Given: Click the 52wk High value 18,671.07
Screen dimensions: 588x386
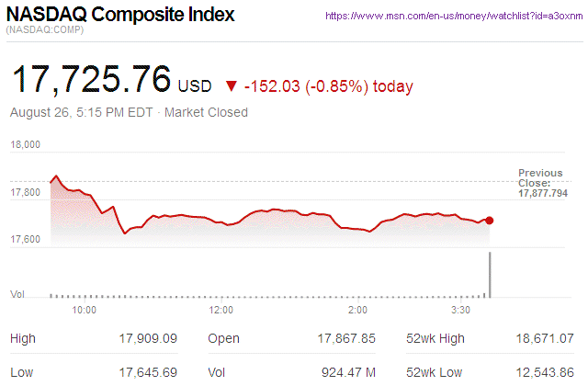Looking at the screenshot, I should pos(546,338).
